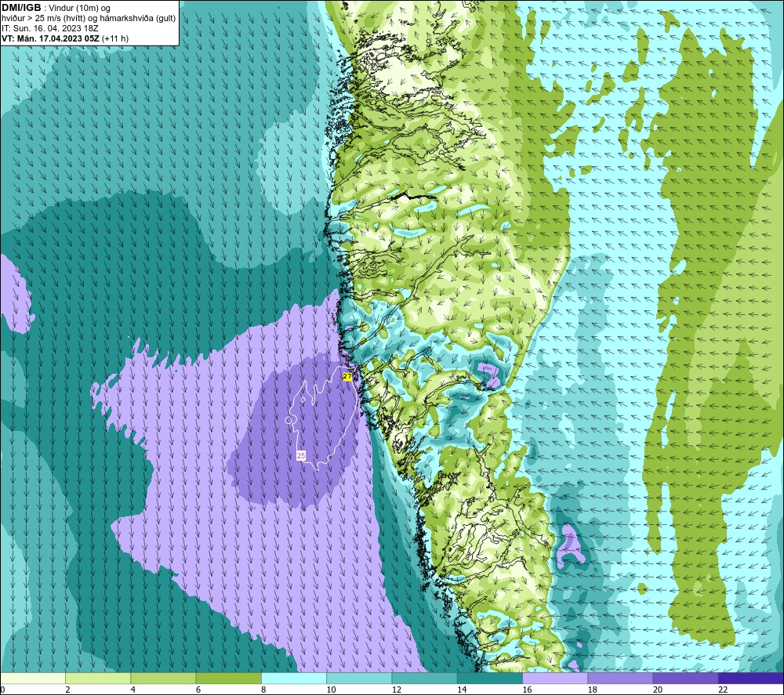Click the 10–12 m/s light teal swatch
This screenshot has height=695, width=784.
coord(359,678)
